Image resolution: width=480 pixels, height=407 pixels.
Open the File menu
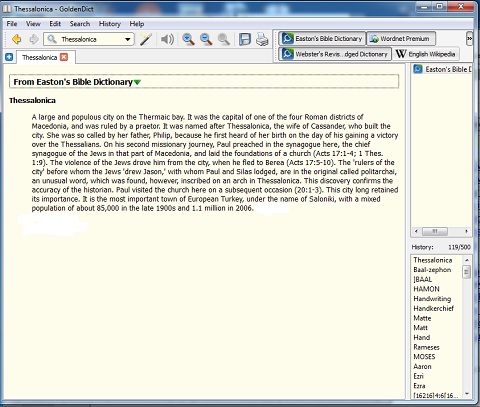[x=12, y=24]
